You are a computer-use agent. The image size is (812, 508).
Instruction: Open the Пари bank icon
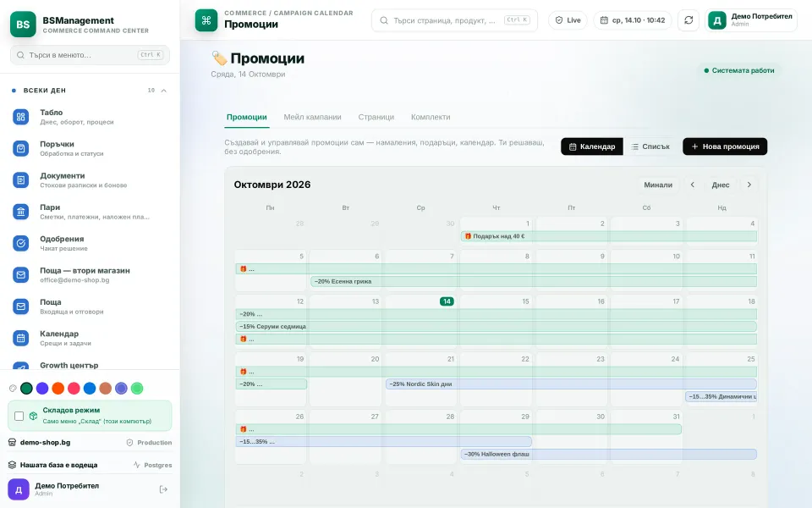pos(20,212)
